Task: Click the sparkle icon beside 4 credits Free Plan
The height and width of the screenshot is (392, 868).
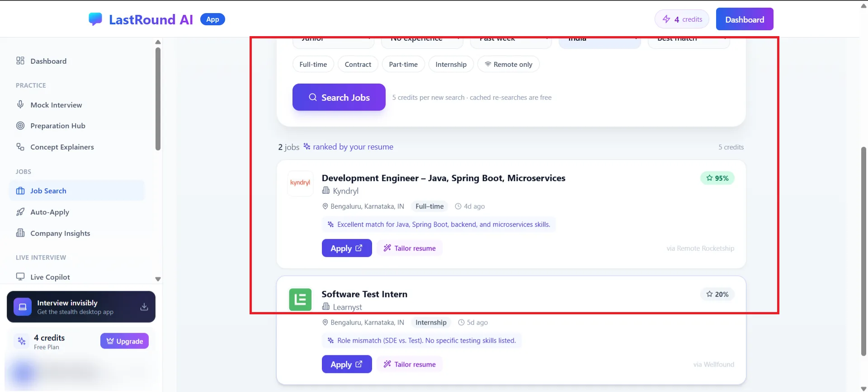Action: tap(22, 341)
